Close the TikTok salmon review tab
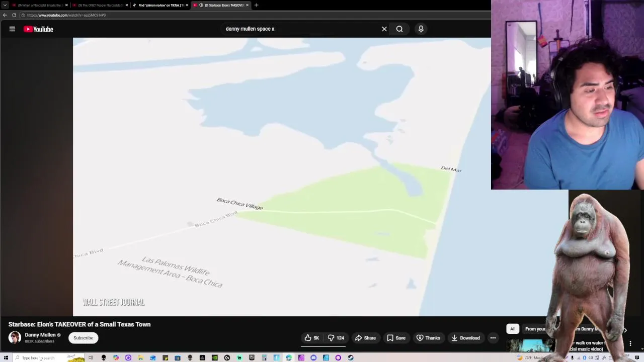Screen dimensions: 644x362 click(187, 5)
